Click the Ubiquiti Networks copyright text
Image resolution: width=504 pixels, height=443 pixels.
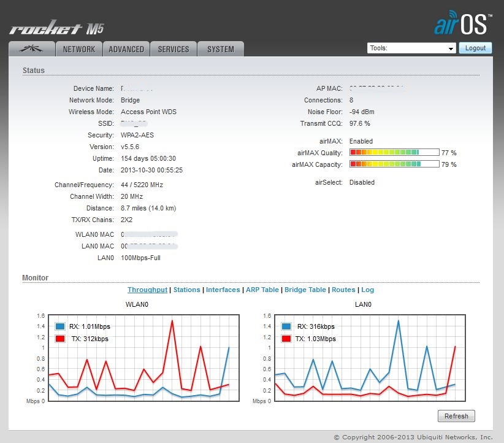413,437
